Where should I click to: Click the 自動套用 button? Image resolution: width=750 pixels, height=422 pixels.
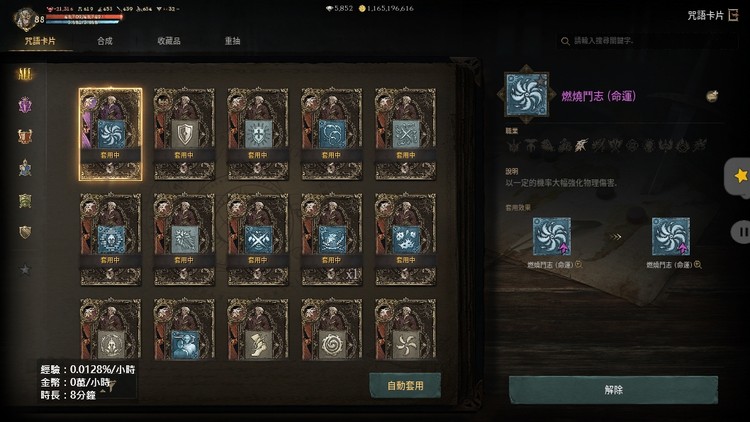405,386
